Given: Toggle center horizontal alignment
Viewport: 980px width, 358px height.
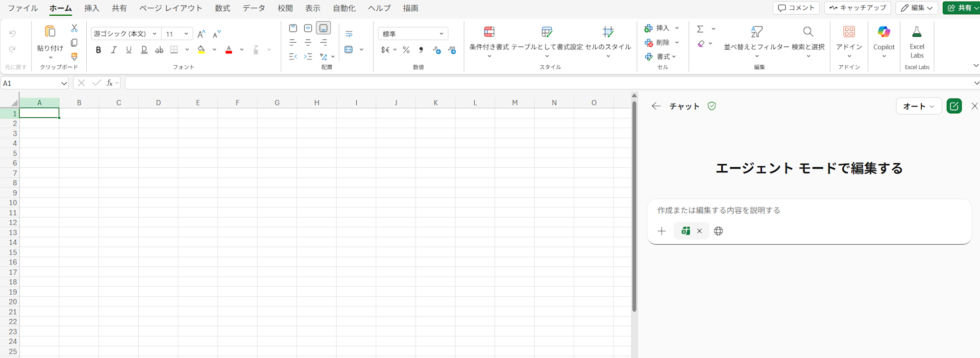Looking at the screenshot, I should tap(308, 43).
